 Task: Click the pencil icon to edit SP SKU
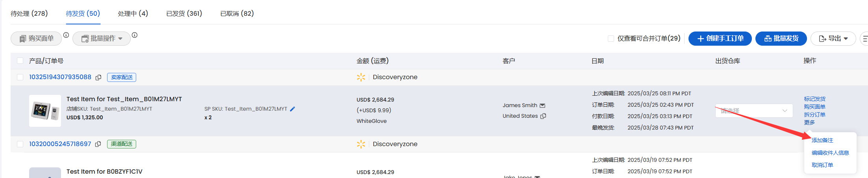(292, 109)
